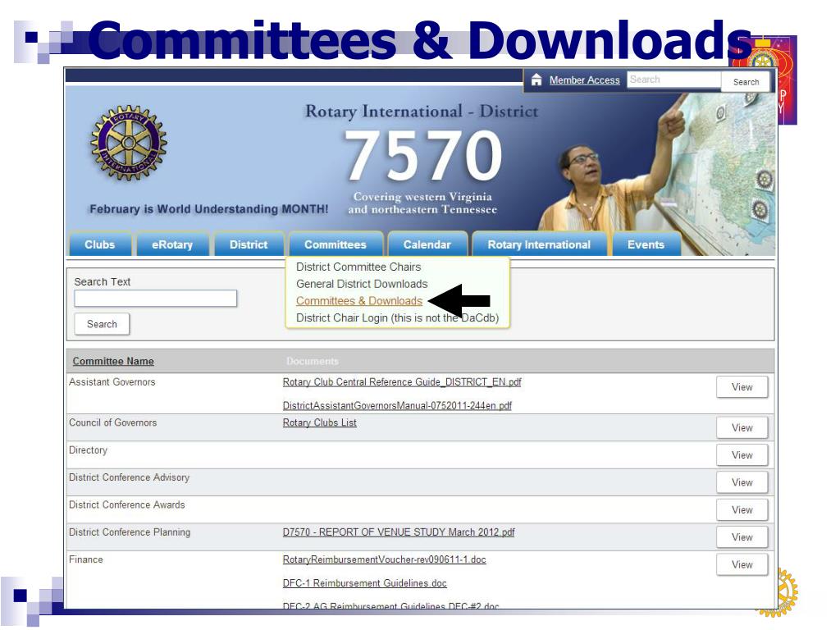Viewport: 840px width, 630px height.
Task: Select the Council of Governors committee name
Action: coord(112,422)
